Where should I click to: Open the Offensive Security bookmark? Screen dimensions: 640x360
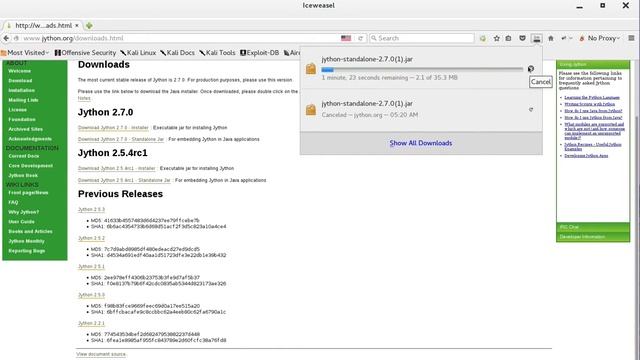(85, 53)
